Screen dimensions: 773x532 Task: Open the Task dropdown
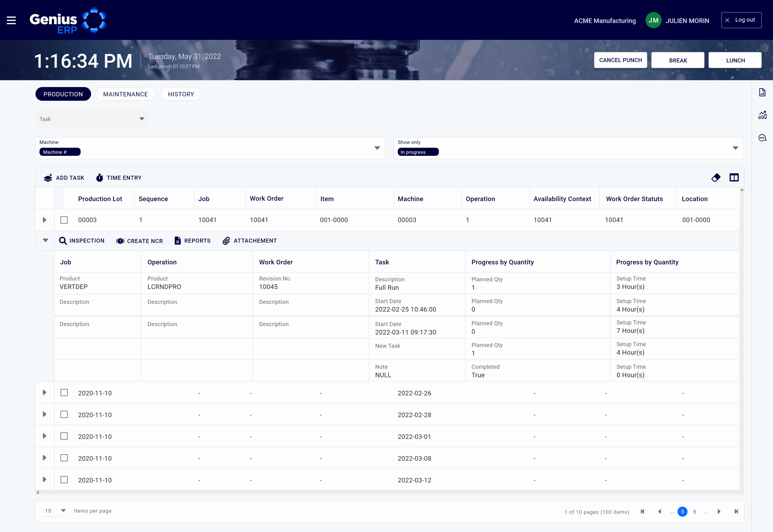pos(92,119)
